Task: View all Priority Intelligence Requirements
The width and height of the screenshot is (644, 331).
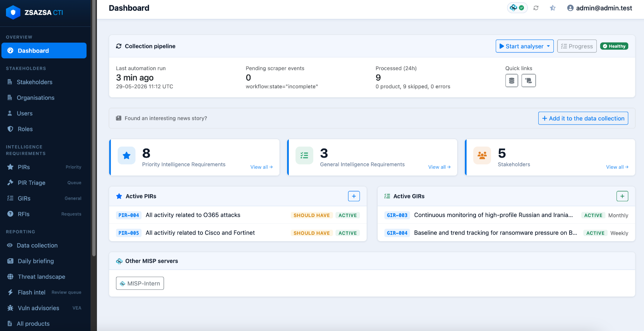Action: pyautogui.click(x=262, y=167)
